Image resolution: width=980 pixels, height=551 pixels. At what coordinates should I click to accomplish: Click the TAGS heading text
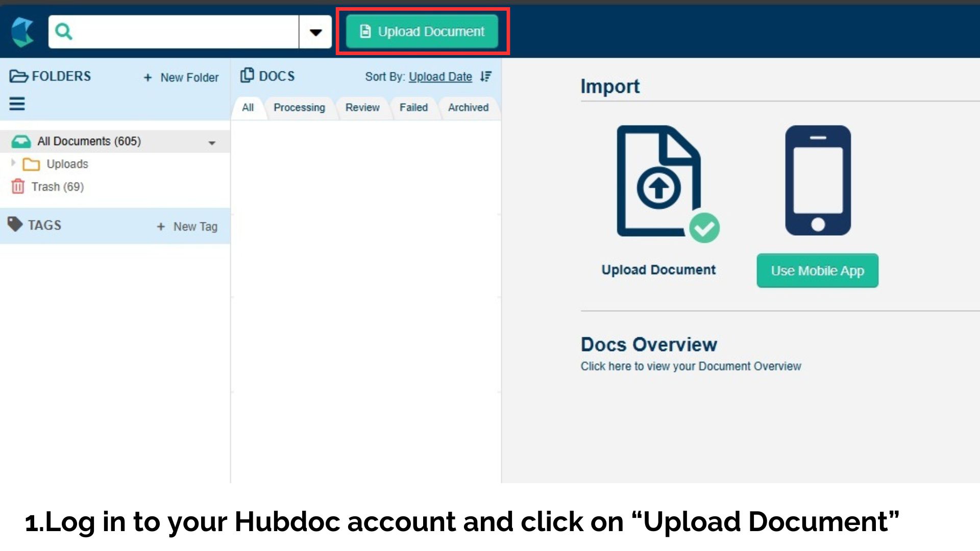[x=44, y=225]
